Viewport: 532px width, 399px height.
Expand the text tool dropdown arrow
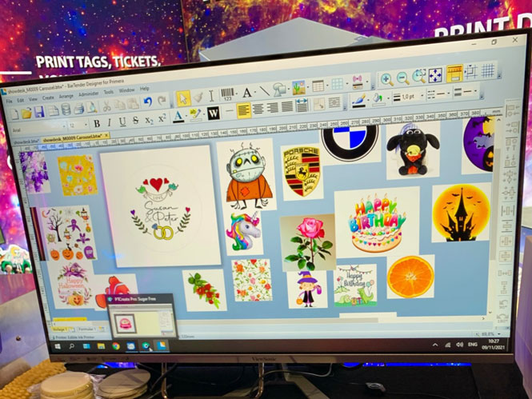(255, 92)
